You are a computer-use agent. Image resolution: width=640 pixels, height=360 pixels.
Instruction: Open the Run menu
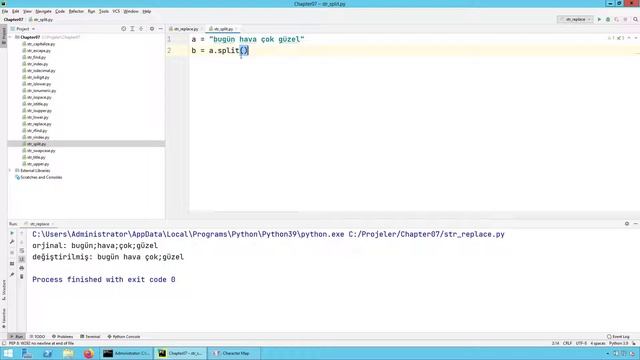91,11
